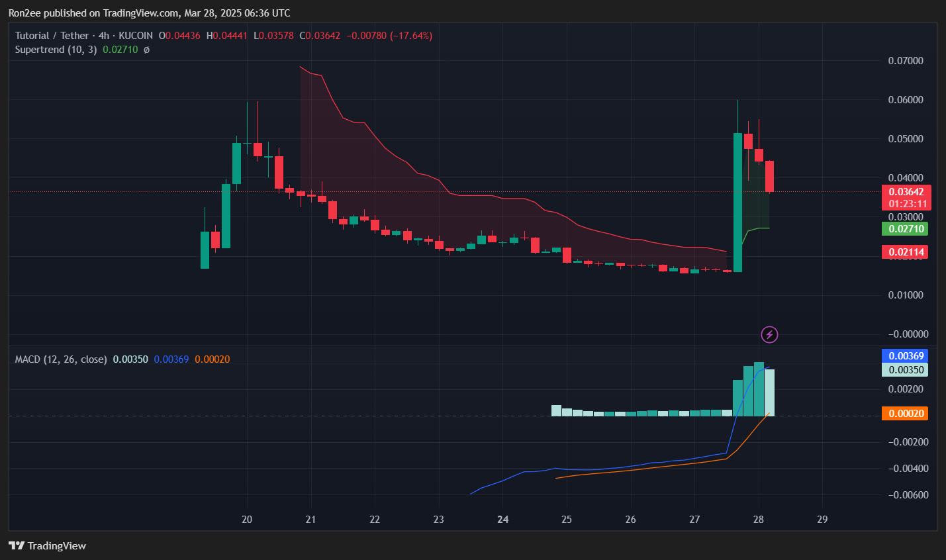Click the green Supertrend price tag 0.02710
The image size is (946, 560).
(905, 229)
